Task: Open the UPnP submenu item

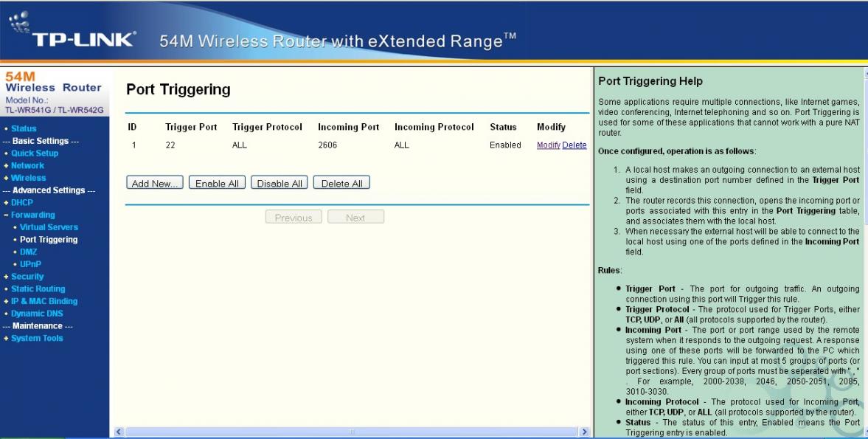Action: point(29,264)
